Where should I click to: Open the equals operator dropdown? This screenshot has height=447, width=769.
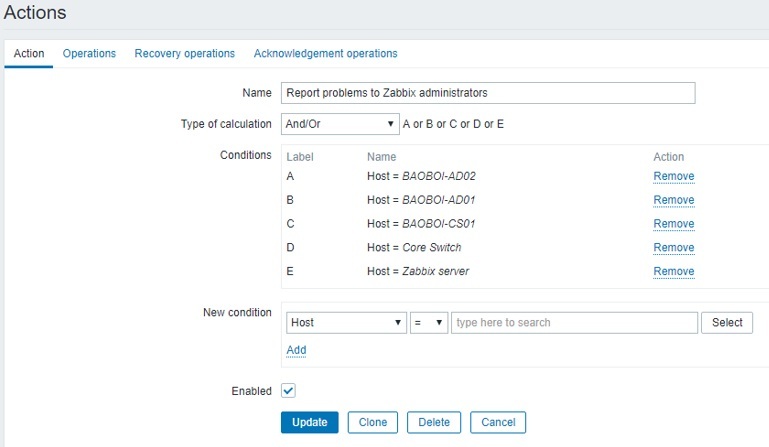pyautogui.click(x=428, y=322)
